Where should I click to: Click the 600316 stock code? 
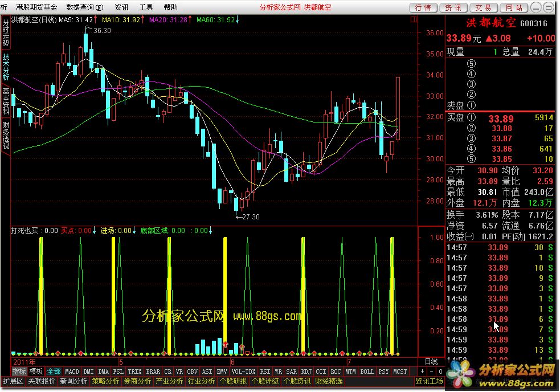pyautogui.click(x=534, y=23)
